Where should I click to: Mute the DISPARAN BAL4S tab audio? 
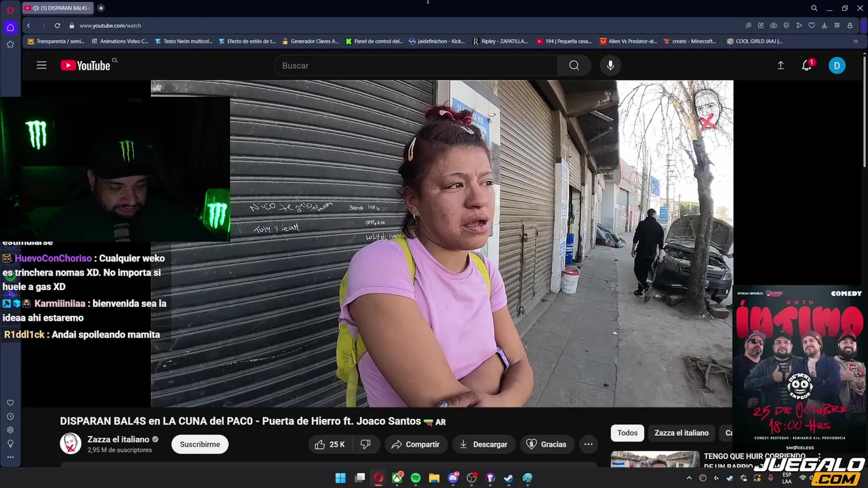pos(35,8)
